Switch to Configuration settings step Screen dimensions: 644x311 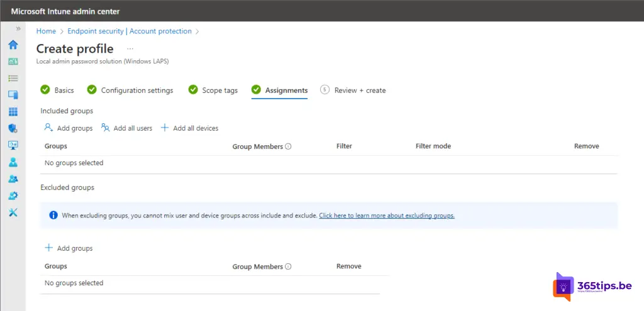(x=130, y=90)
